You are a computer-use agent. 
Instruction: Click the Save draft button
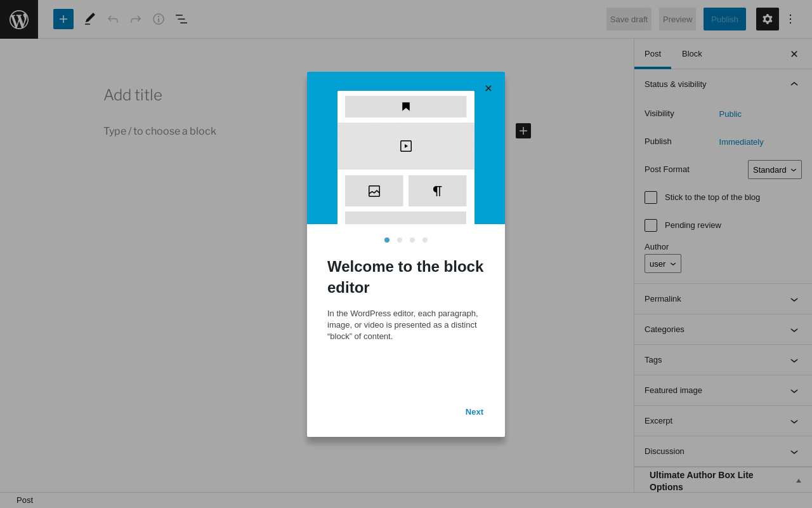629,19
